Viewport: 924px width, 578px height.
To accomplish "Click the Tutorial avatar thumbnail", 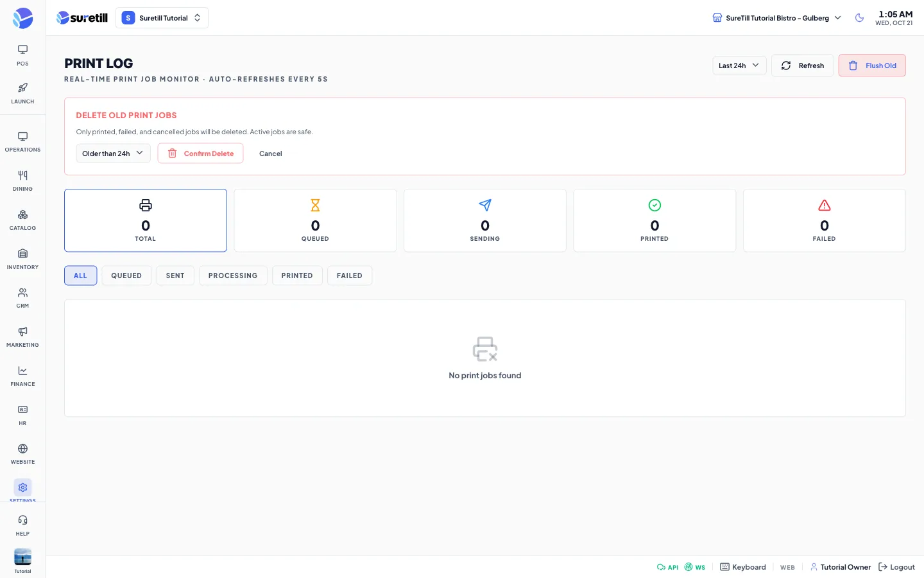I will 22,557.
